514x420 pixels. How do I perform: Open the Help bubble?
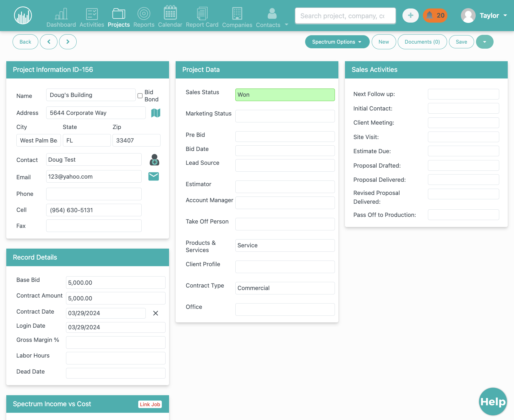(493, 401)
